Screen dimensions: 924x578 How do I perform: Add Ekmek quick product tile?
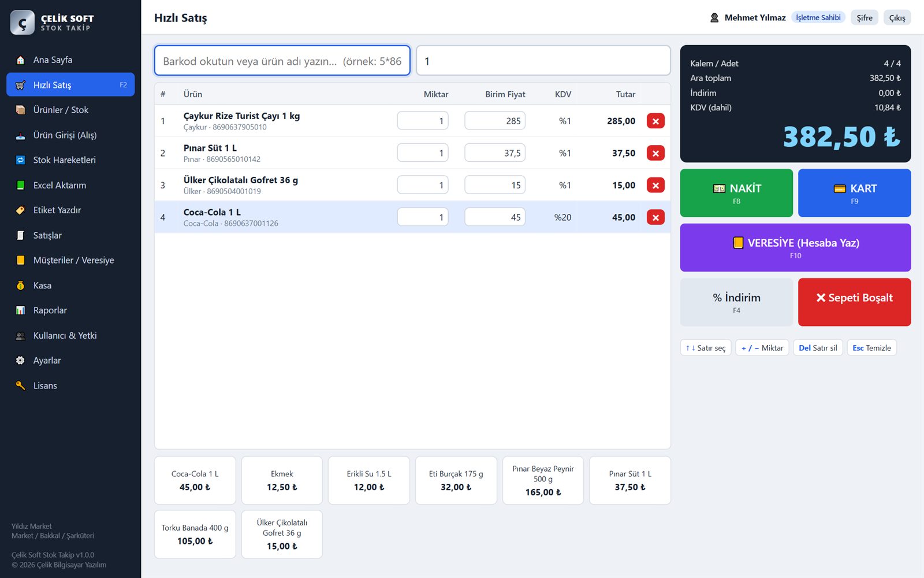pos(282,480)
